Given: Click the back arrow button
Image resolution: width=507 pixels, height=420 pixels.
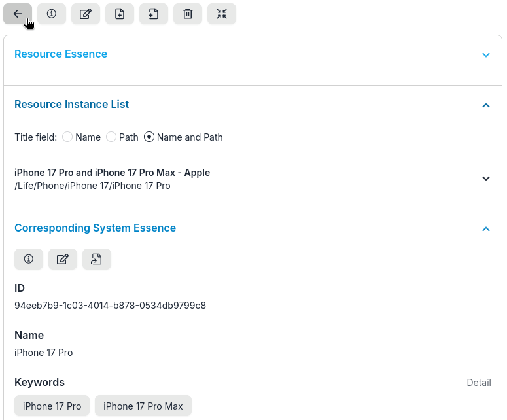Looking at the screenshot, I should 18,14.
